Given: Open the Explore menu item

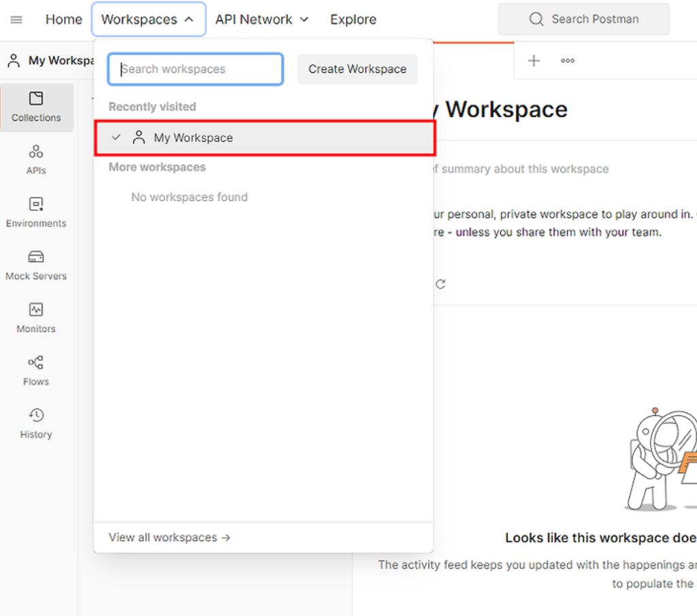Looking at the screenshot, I should click(353, 20).
